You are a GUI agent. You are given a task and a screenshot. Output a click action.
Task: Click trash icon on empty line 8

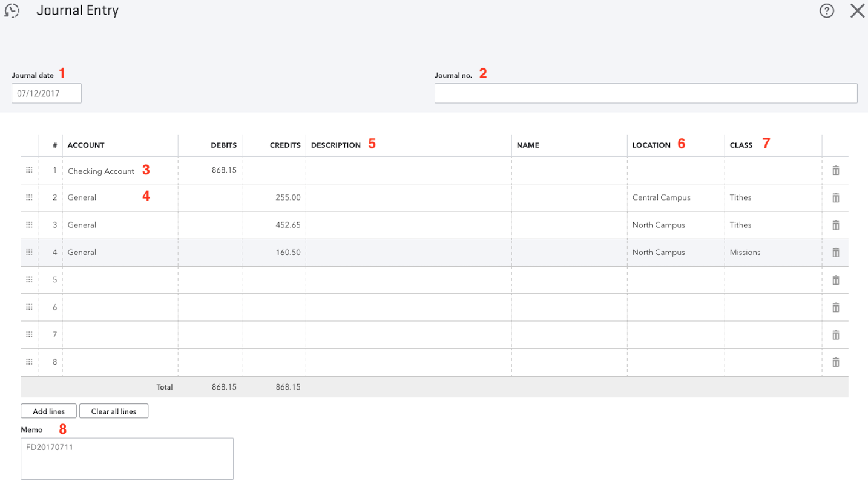click(835, 362)
